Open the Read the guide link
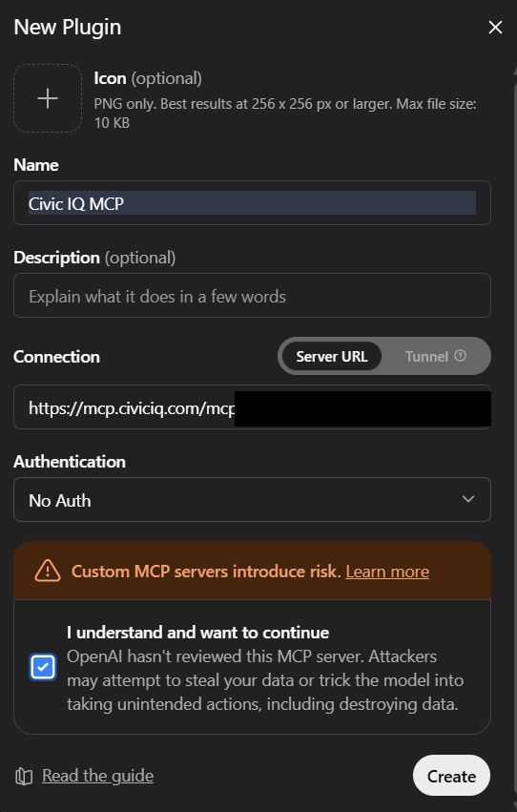Image resolution: width=517 pixels, height=812 pixels. tap(98, 776)
